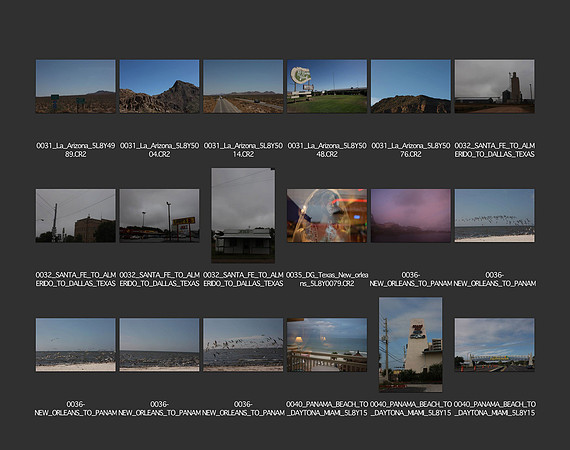Screen dimensions: 570x450
Task: Click the NEW_ORLEANS label under the purple sky photo
Action: pyautogui.click(x=411, y=279)
